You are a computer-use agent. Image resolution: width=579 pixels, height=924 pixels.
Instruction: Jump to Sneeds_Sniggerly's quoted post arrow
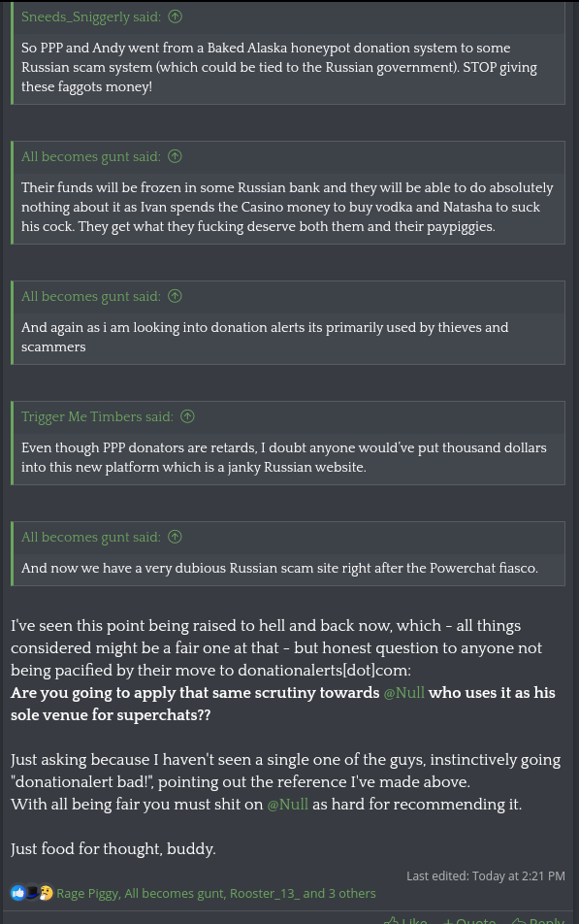point(175,16)
